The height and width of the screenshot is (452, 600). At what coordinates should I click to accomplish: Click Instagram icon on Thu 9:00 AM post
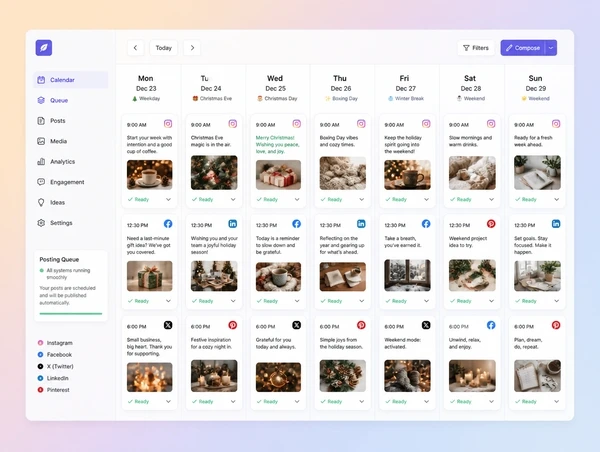coord(361,124)
